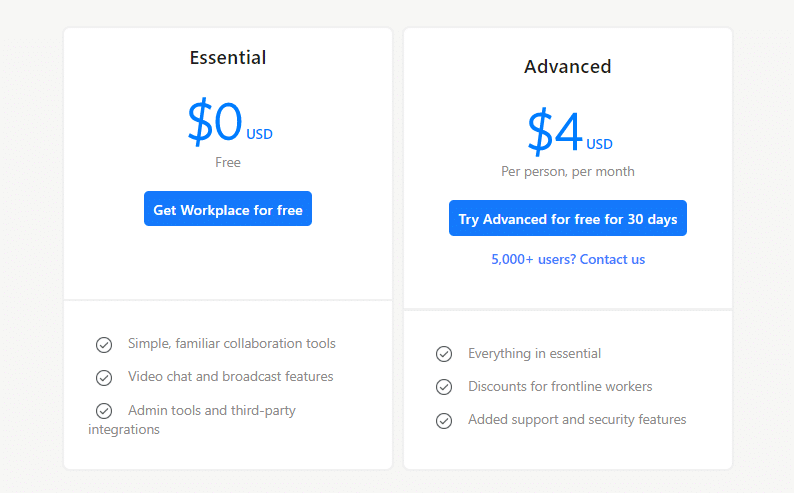Click Added support and security features text
The height and width of the screenshot is (493, 794).
[577, 420]
